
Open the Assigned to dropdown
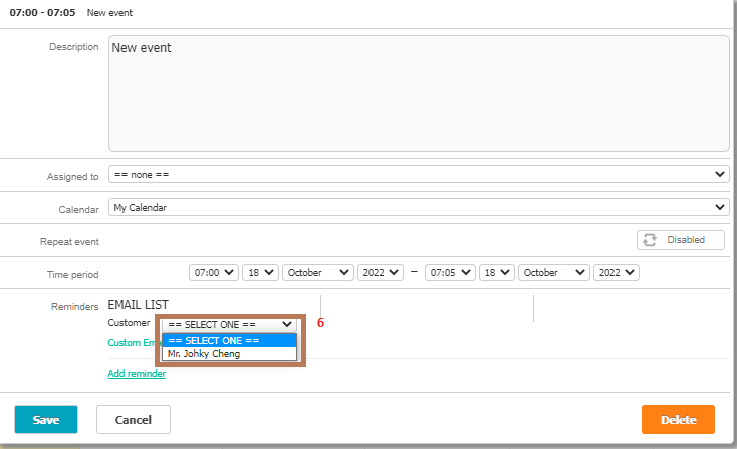coord(418,175)
